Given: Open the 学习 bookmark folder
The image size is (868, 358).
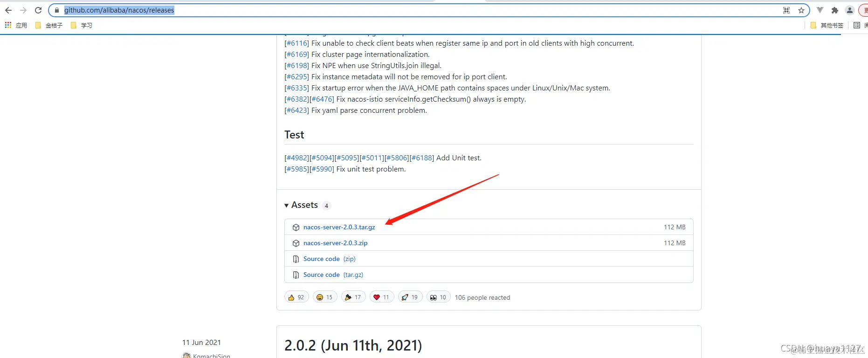Looking at the screenshot, I should [x=82, y=25].
